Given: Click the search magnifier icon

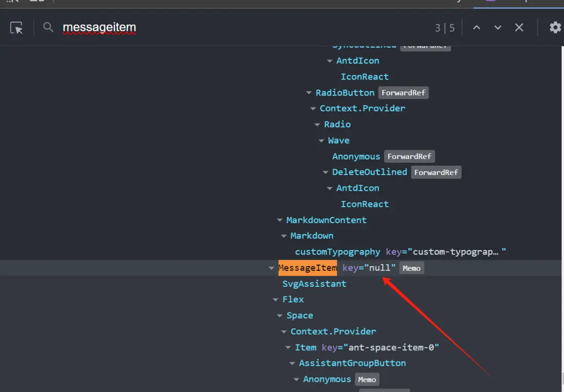Looking at the screenshot, I should pos(48,27).
